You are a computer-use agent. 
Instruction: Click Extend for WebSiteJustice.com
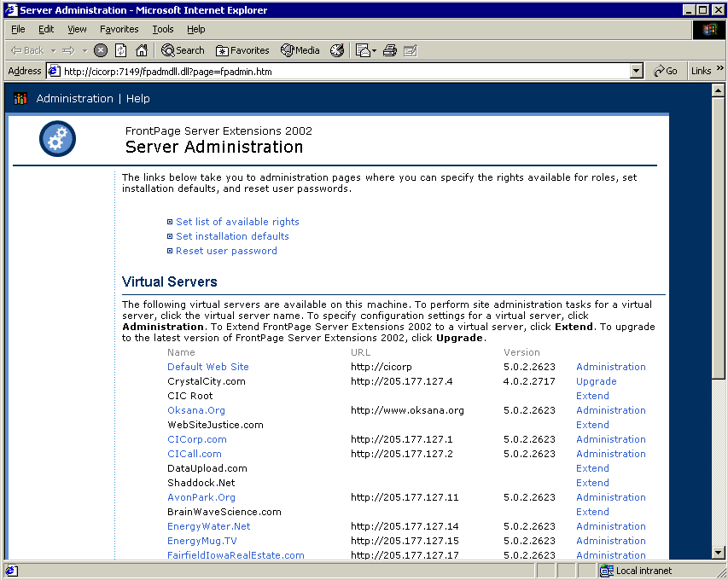coord(593,425)
